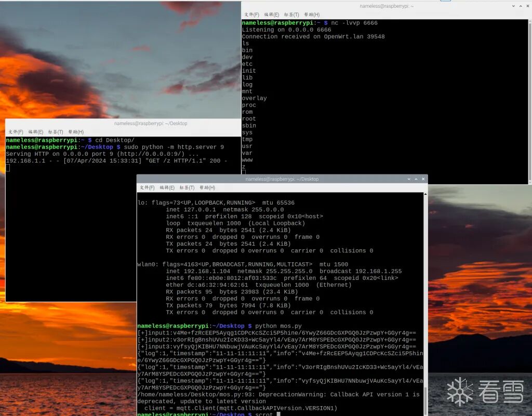532x416 pixels.
Task: Maximize the nc listener terminal window
Action: click(521, 6)
